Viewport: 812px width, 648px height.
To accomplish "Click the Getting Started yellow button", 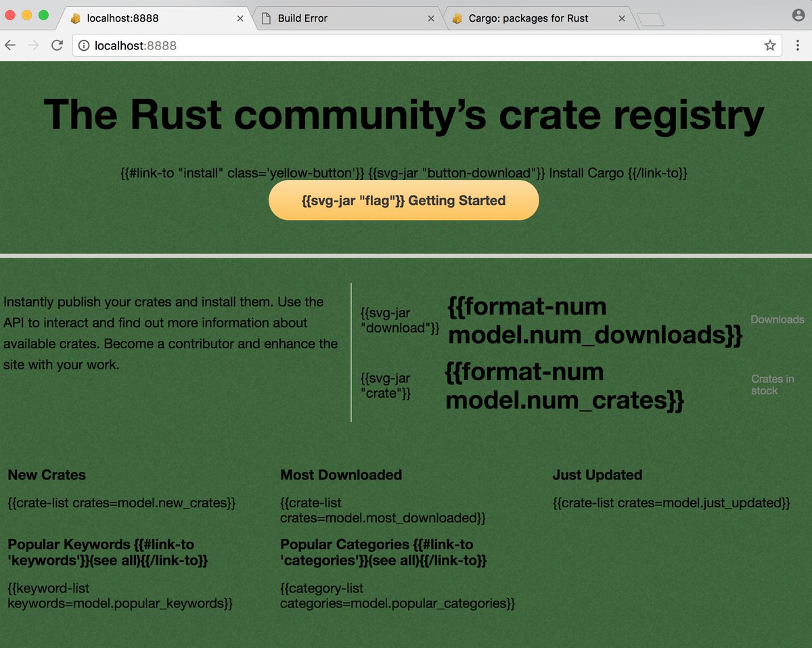I will click(404, 200).
